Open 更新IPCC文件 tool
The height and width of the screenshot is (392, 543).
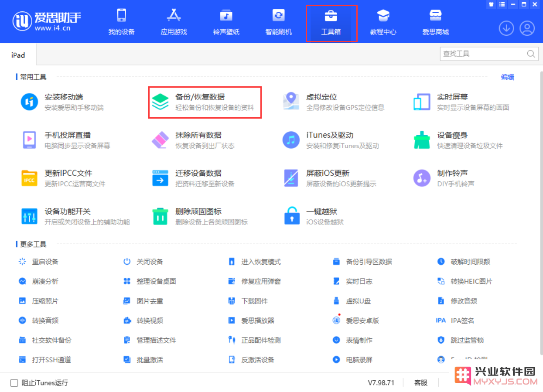click(x=63, y=178)
